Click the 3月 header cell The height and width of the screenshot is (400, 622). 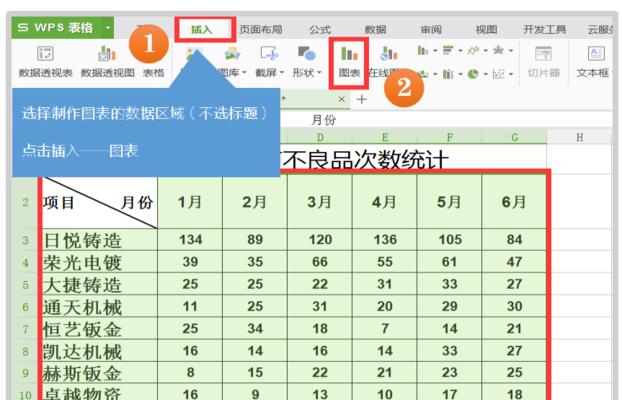pos(320,202)
